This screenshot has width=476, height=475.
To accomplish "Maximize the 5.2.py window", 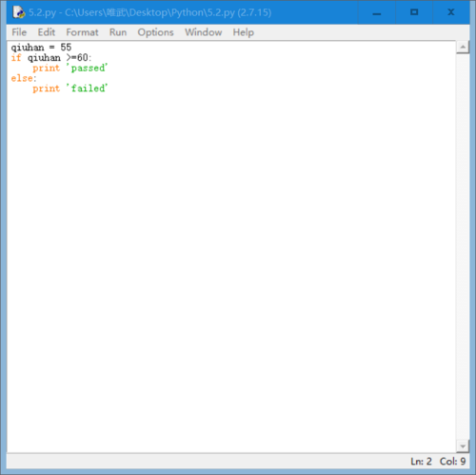I will click(x=414, y=12).
